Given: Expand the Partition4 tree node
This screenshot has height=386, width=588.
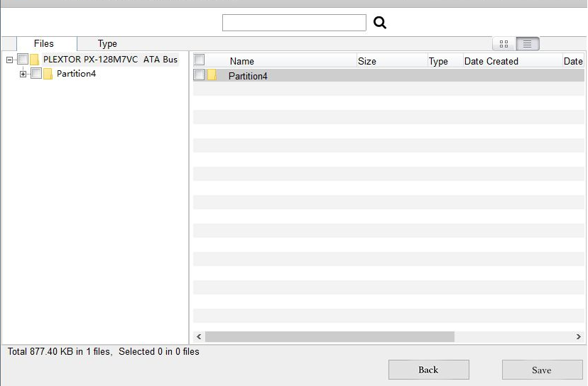Looking at the screenshot, I should click(x=23, y=74).
